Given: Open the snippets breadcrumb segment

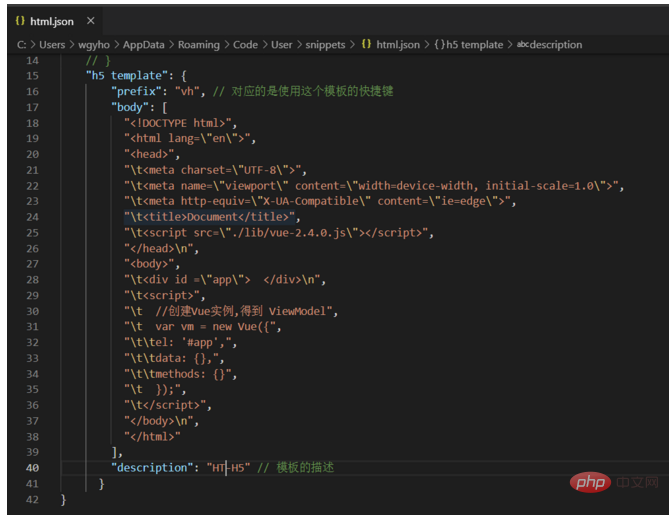Looking at the screenshot, I should [325, 45].
